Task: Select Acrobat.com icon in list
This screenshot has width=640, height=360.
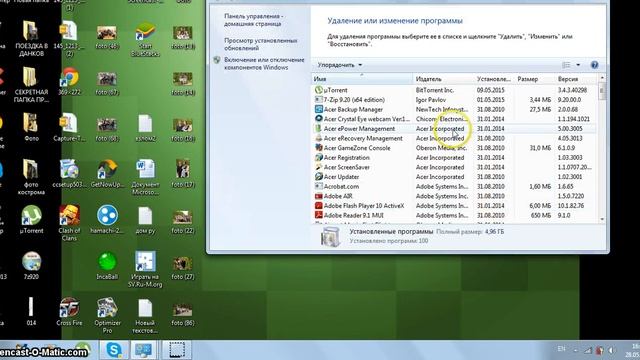Action: click(x=319, y=187)
